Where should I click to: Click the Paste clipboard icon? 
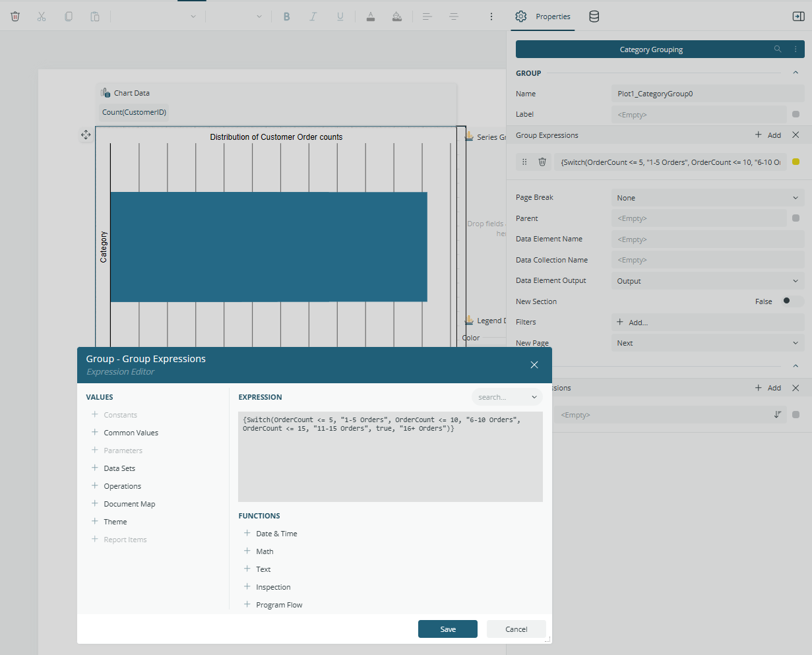[95, 16]
